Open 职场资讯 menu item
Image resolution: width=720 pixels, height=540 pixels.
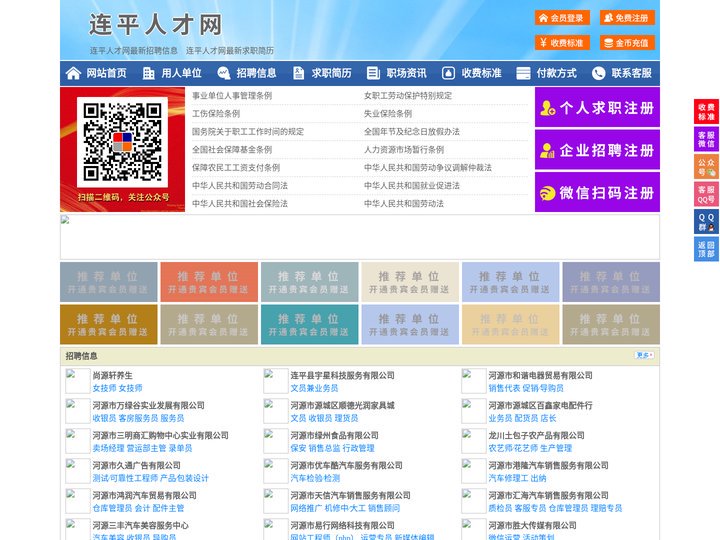(x=406, y=73)
